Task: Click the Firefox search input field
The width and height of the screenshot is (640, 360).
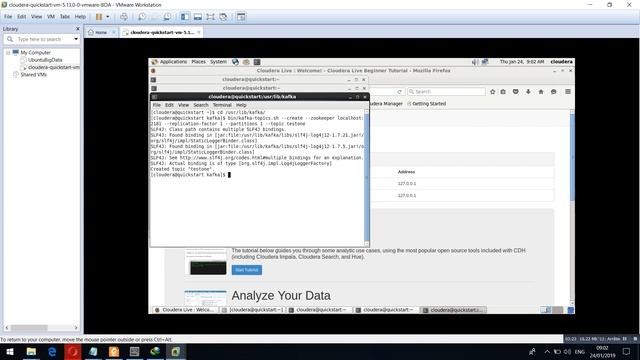Action: tap(447, 92)
